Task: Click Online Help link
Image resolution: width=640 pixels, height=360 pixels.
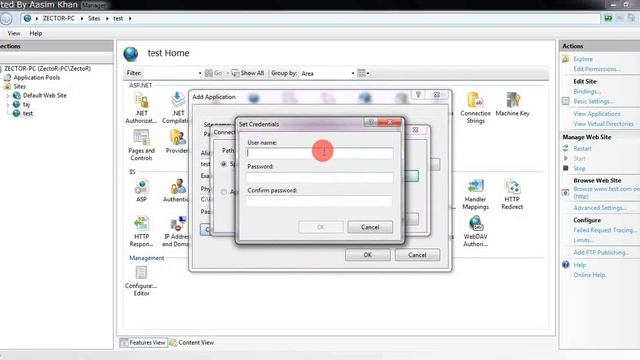Action: coord(589,275)
